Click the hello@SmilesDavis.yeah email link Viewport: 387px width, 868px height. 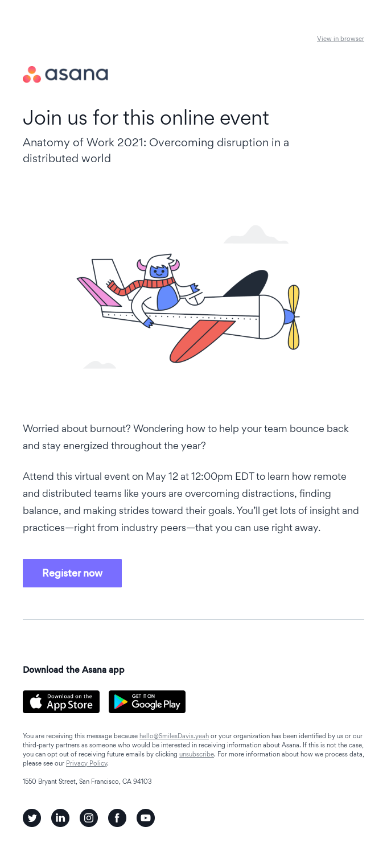click(x=174, y=736)
